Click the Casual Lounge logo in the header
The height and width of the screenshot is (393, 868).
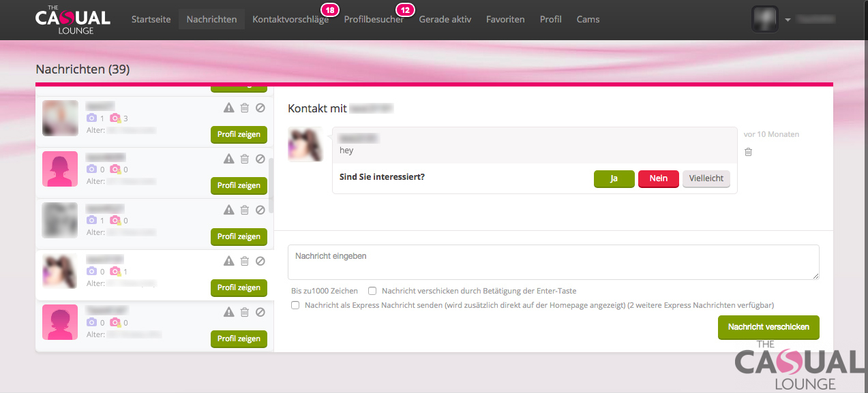[x=72, y=20]
